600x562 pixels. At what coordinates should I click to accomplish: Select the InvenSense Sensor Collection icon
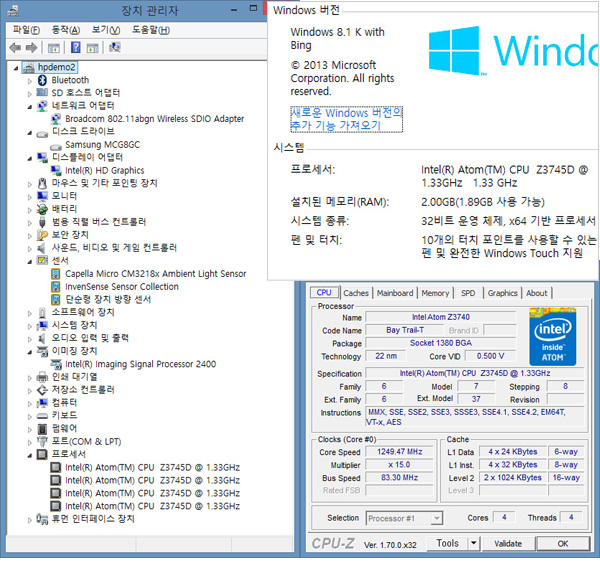point(55,287)
